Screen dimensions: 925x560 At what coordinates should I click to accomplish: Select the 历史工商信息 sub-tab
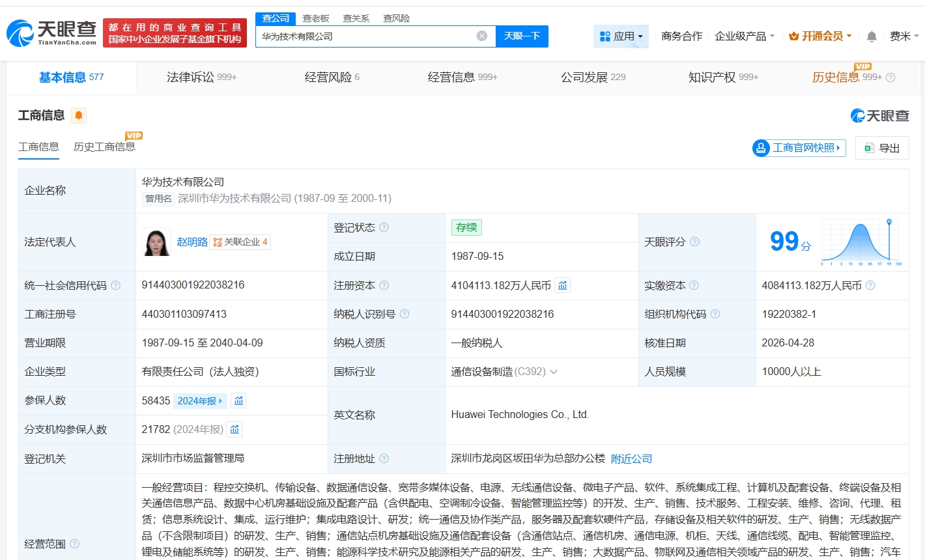coord(104,147)
